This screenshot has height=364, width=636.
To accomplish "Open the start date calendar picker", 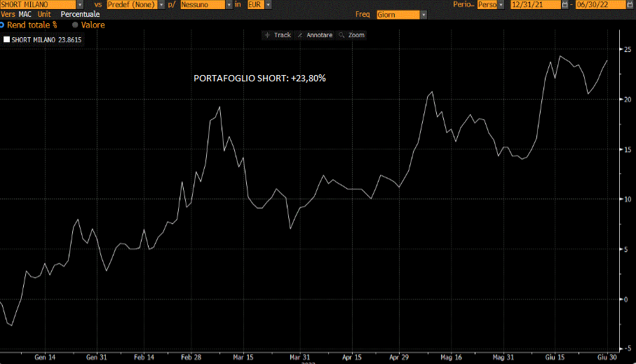I will pyautogui.click(x=565, y=5).
